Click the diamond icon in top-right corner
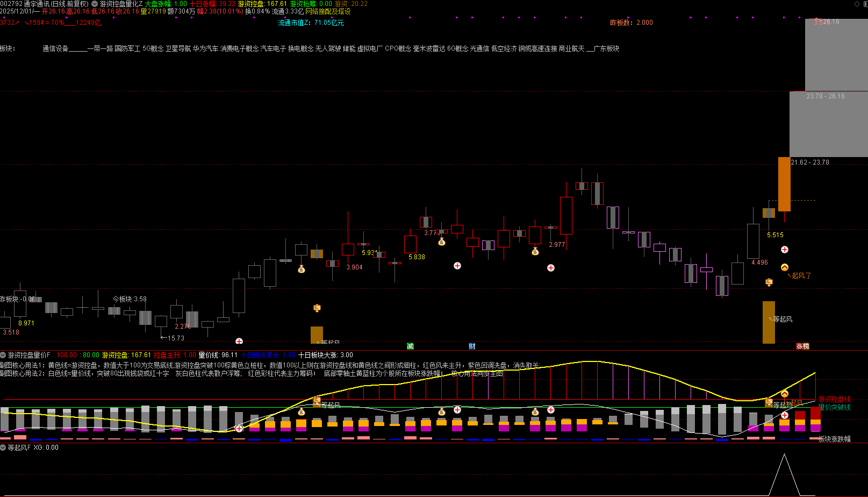The image size is (868, 497). pyautogui.click(x=857, y=4)
